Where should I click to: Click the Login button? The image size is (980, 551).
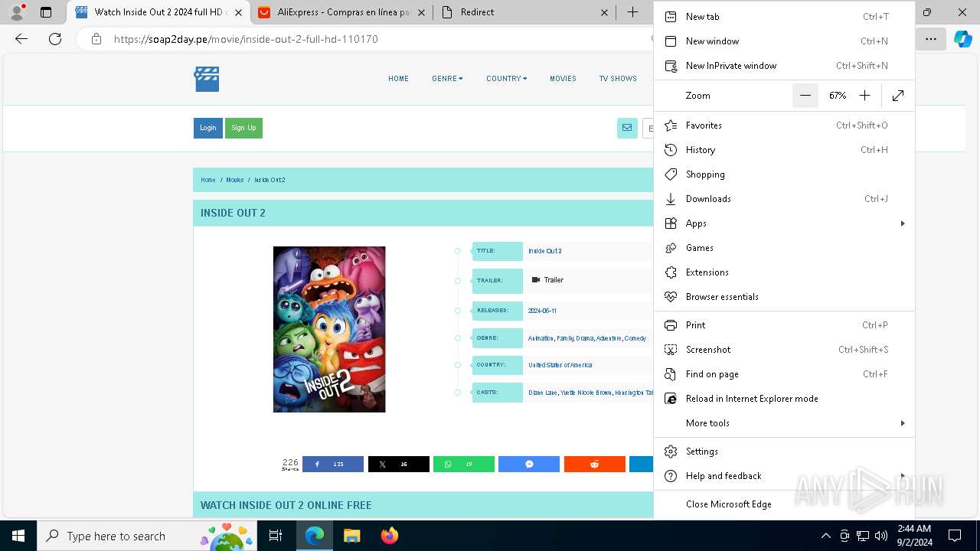pyautogui.click(x=208, y=129)
